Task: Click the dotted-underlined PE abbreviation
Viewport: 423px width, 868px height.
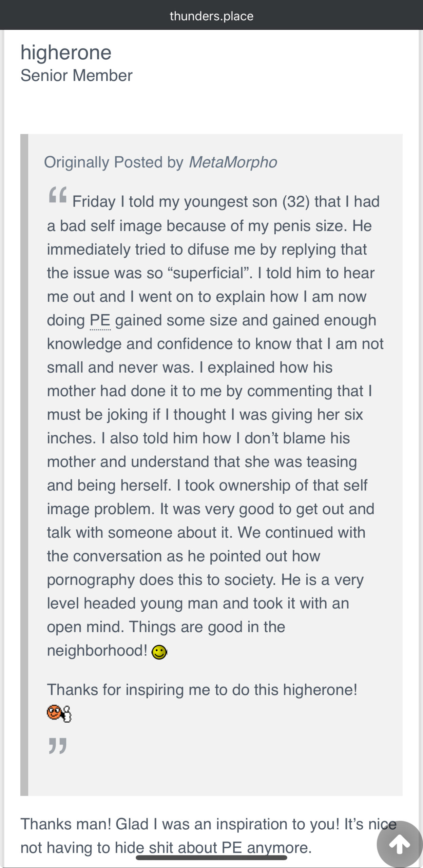Action: click(100, 320)
